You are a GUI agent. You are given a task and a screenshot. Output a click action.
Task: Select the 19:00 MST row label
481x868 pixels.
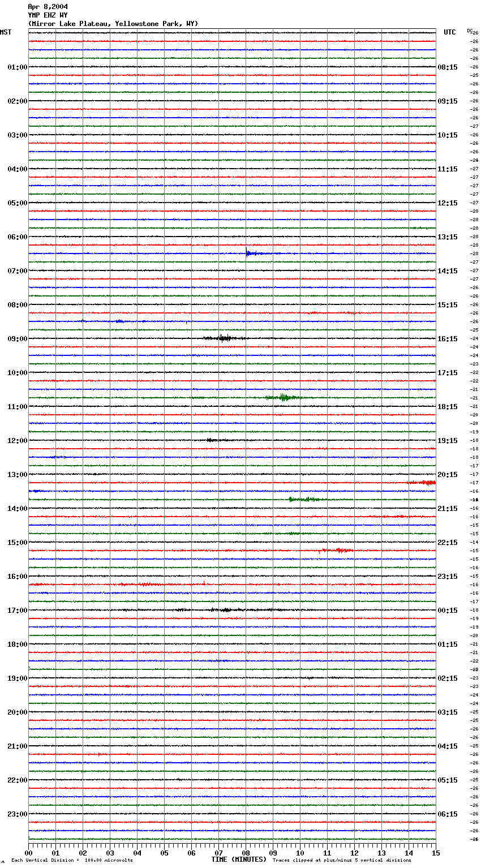point(18,678)
